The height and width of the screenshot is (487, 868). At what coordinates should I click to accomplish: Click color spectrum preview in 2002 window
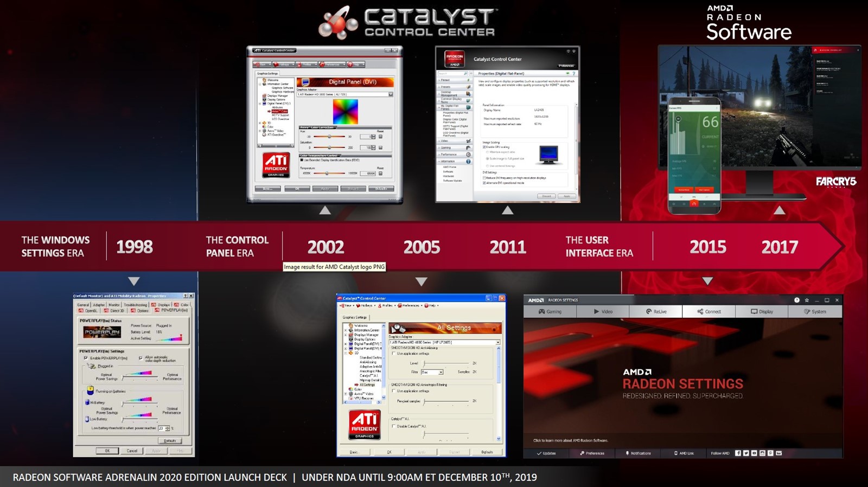coord(345,112)
